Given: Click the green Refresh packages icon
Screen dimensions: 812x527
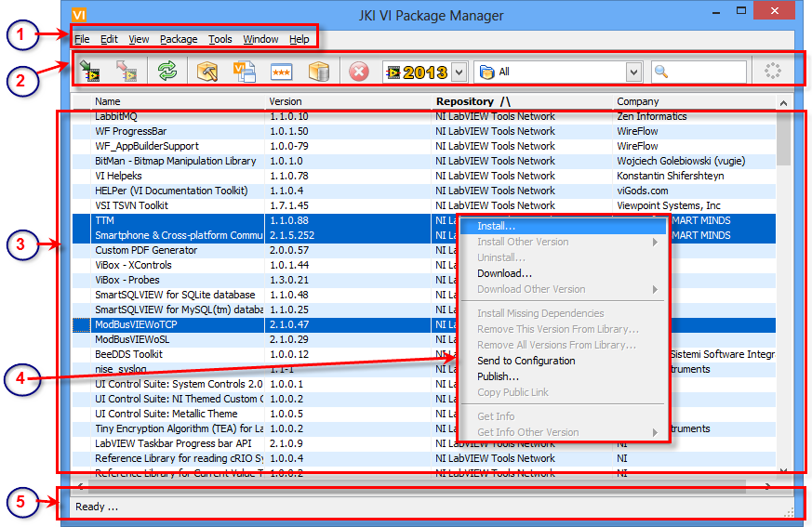Looking at the screenshot, I should [x=167, y=72].
